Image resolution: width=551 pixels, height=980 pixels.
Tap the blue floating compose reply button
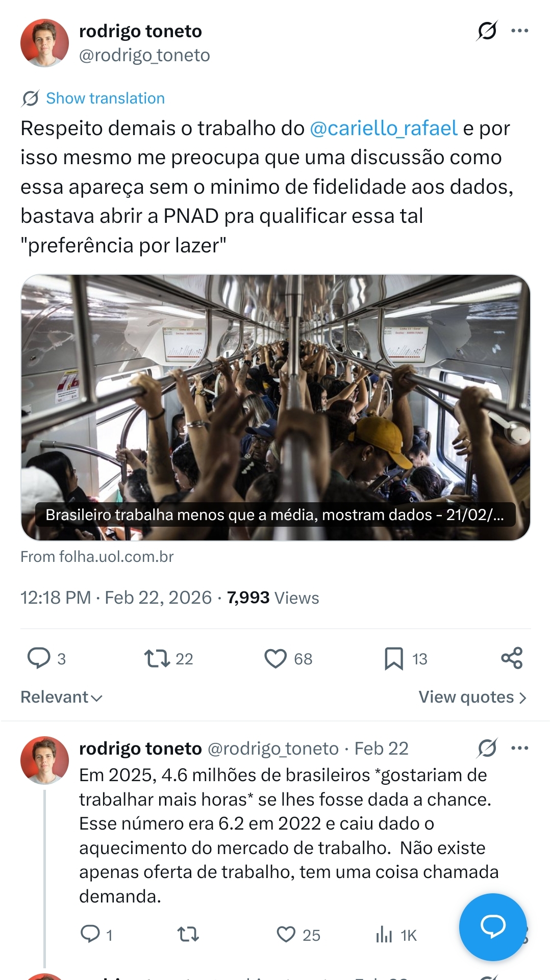492,926
